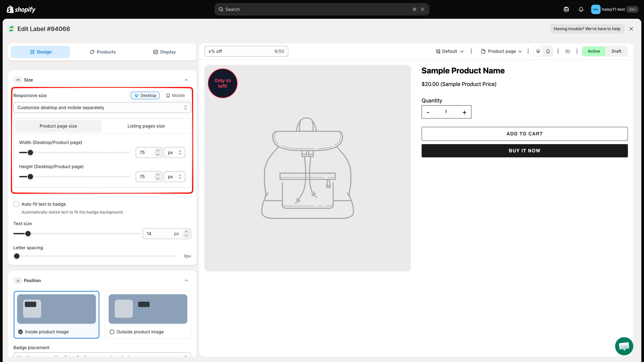Switch to the Design tab
Viewport: 644px width, 362px height.
tap(40, 52)
